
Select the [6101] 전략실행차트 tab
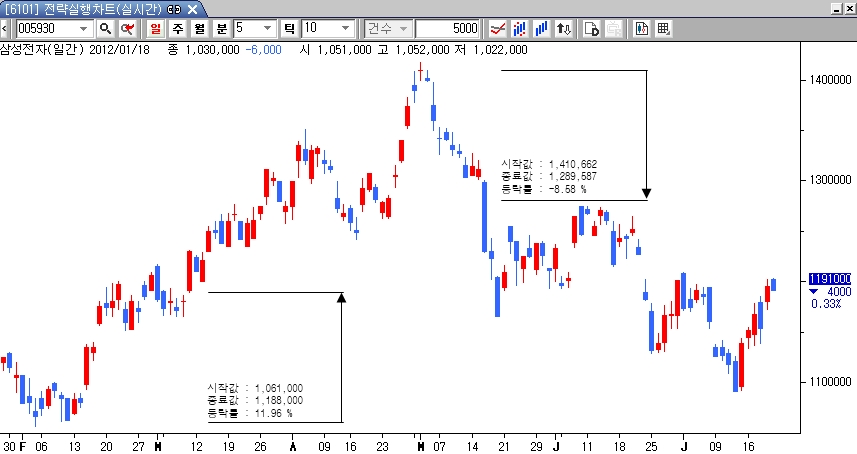click(x=90, y=8)
